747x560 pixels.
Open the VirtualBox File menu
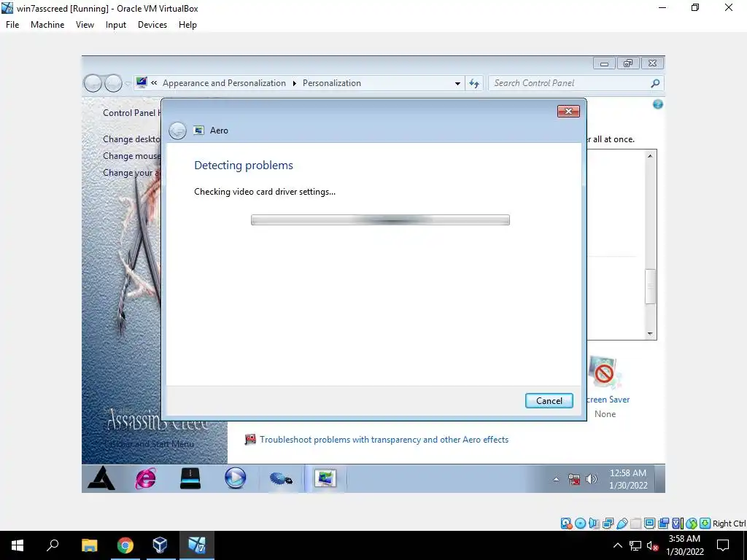[x=12, y=25]
